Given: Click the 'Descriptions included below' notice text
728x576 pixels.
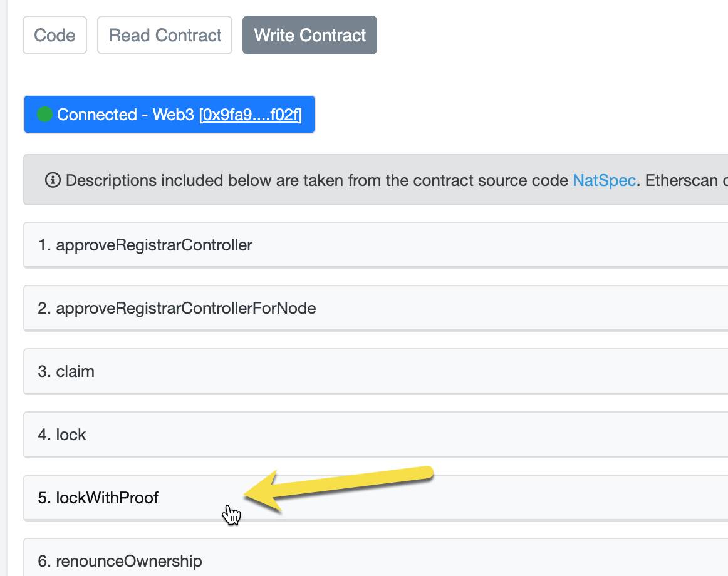Looking at the screenshot, I should click(188, 181).
